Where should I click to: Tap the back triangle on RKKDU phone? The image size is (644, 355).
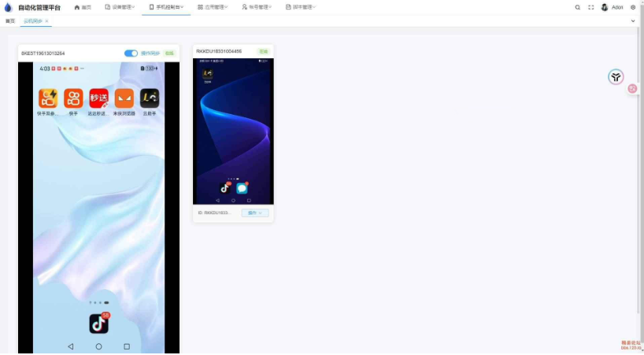tap(217, 201)
